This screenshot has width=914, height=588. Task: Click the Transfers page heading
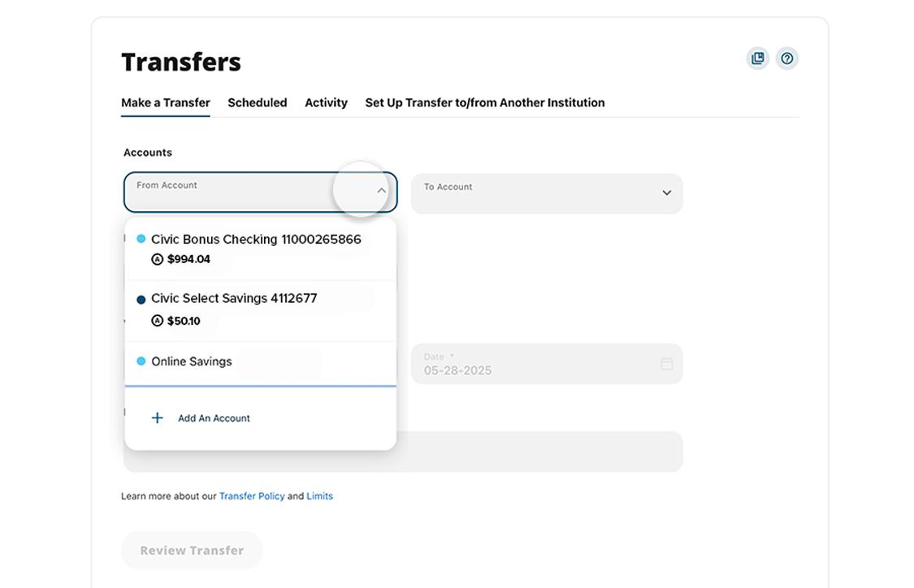tap(180, 62)
